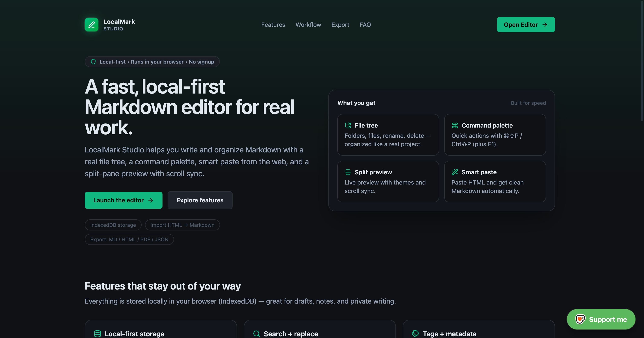Image resolution: width=644 pixels, height=338 pixels.
Task: Click the Support me button
Action: click(x=601, y=319)
